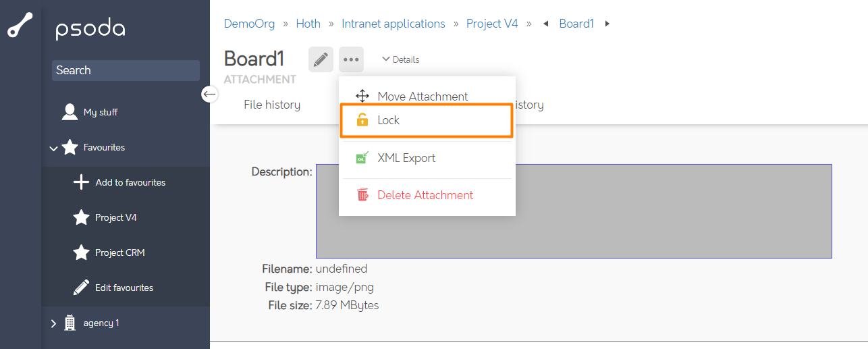Screen dimensions: 868x349
Task: Switch to the File history tab
Action: click(272, 105)
